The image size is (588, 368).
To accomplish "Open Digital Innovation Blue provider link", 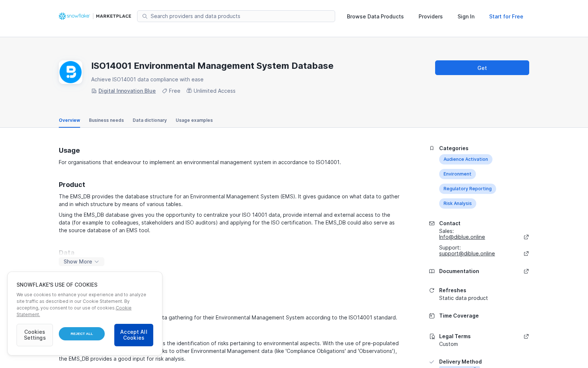I will coord(127,91).
